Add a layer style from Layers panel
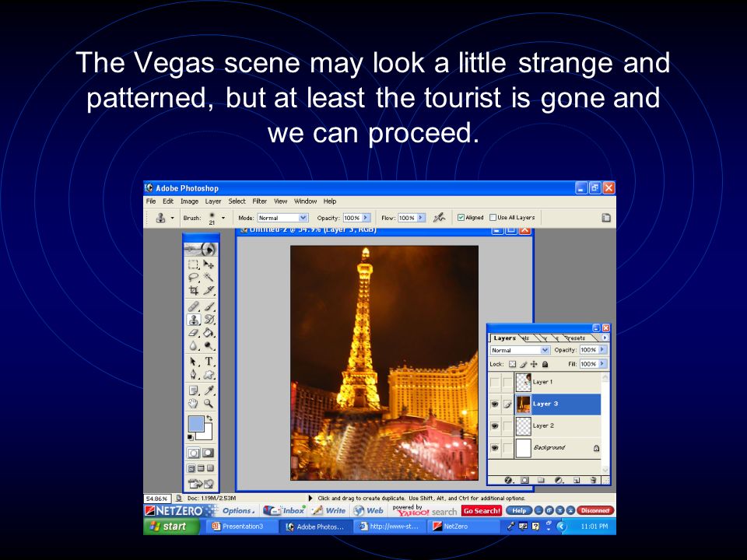Image resolution: width=747 pixels, height=560 pixels. 508,480
